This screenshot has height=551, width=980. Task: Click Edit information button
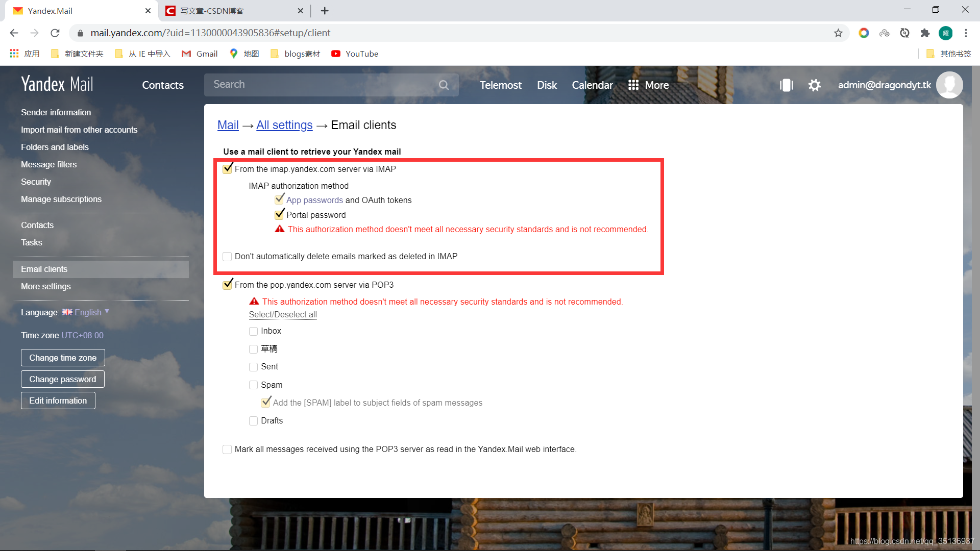58,399
